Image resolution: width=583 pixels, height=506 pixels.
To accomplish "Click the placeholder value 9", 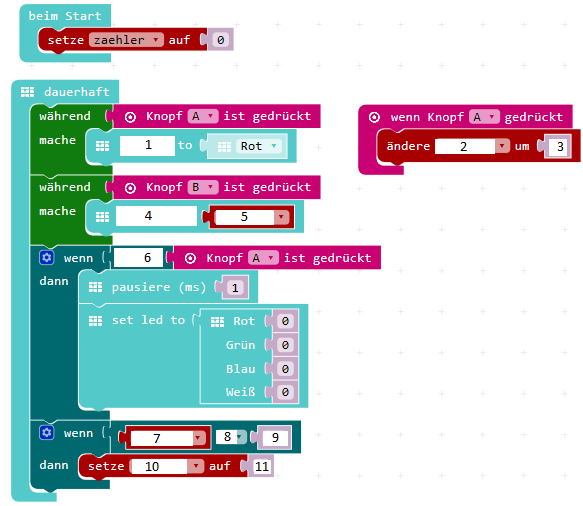I will 275,437.
